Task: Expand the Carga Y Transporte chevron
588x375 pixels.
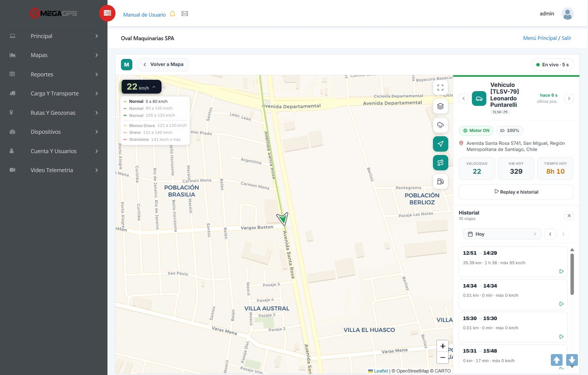Action: 97,93
